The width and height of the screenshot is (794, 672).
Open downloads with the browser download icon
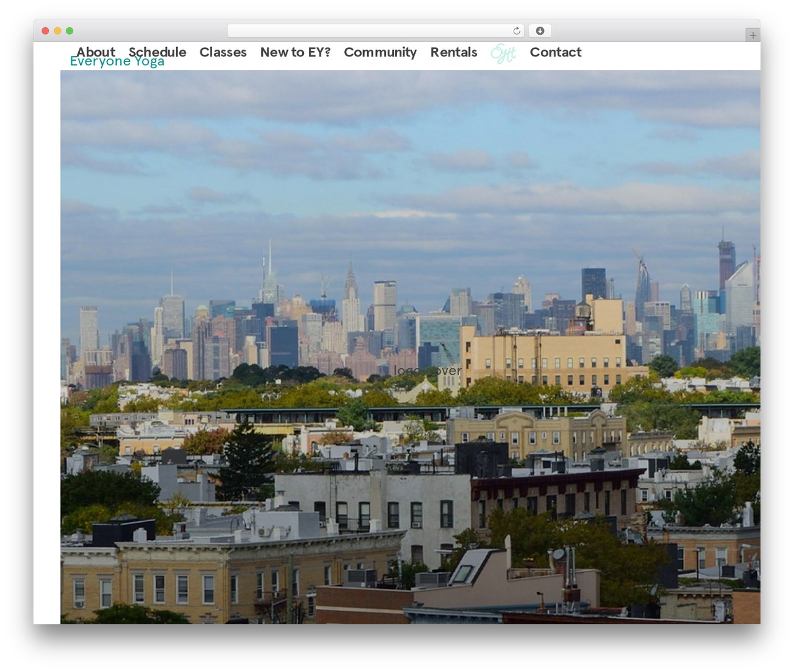point(540,30)
